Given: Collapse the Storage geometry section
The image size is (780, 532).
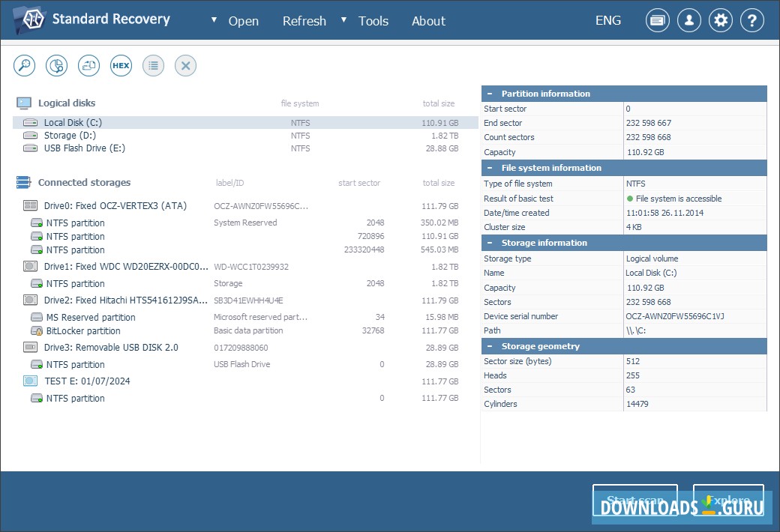Looking at the screenshot, I should coord(490,346).
